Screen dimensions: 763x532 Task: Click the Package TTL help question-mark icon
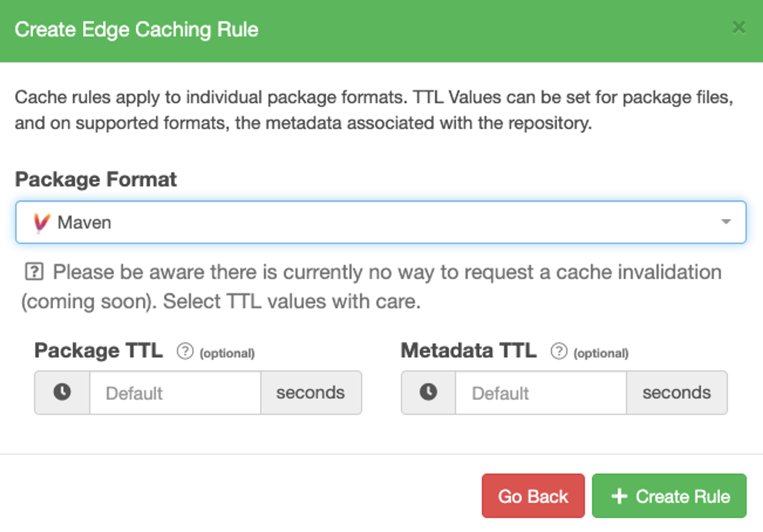coord(185,351)
